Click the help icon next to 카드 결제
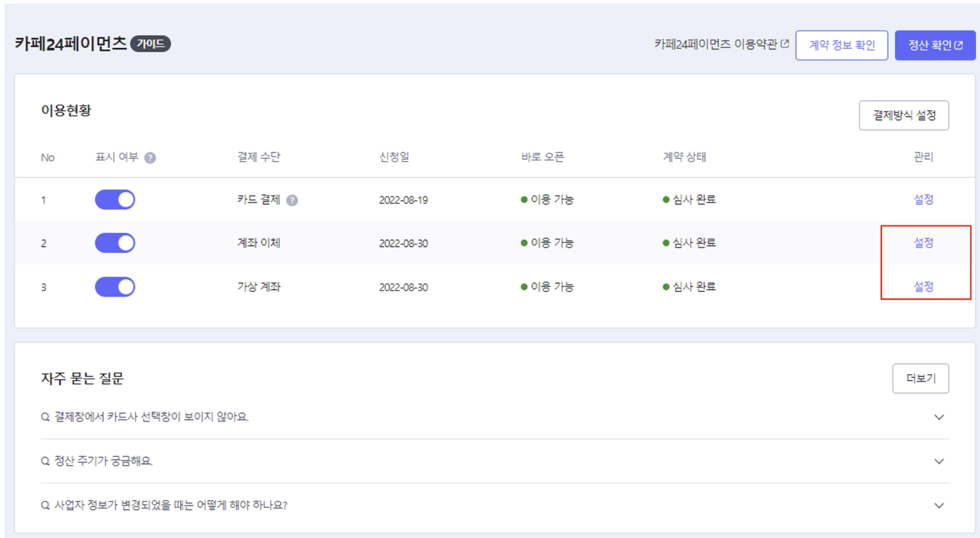This screenshot has width=980, height=538. coord(292,201)
